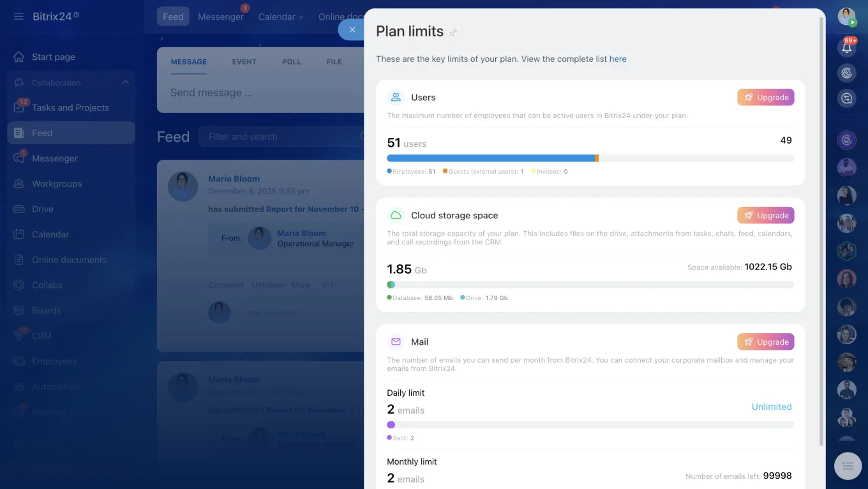Click the Unlimited link under Daily limit
Screen dimensions: 868x489
772,407
